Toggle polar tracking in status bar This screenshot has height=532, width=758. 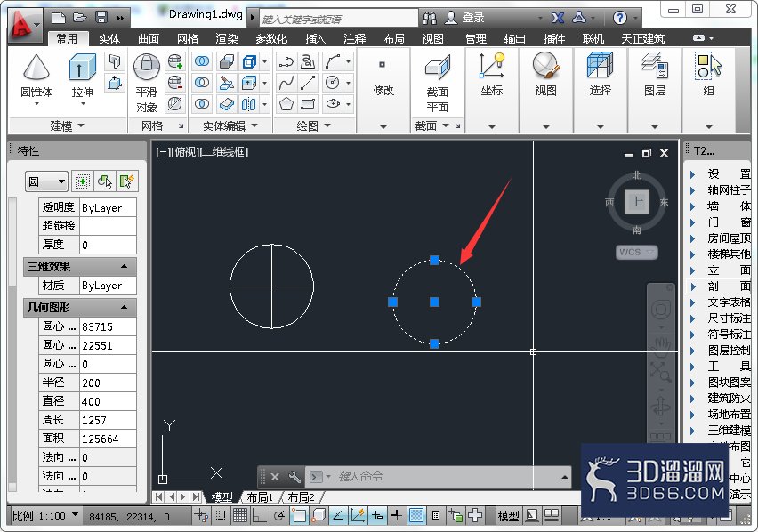[x=279, y=516]
